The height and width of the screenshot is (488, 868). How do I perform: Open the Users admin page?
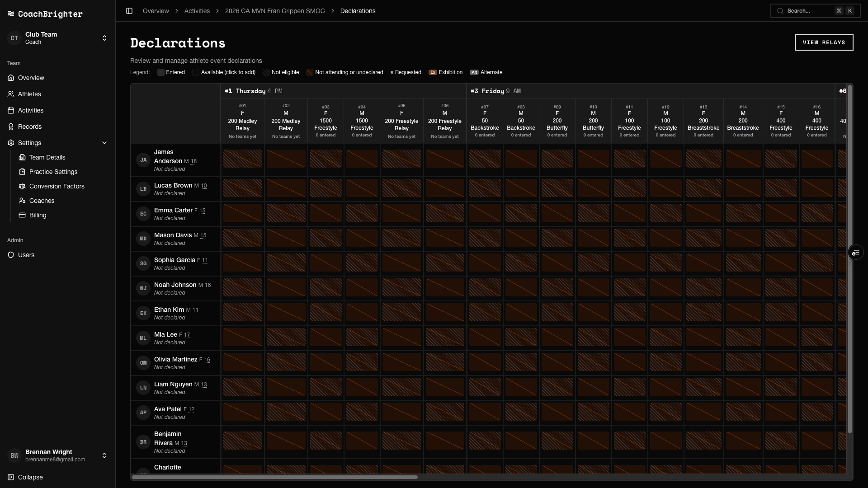point(26,255)
